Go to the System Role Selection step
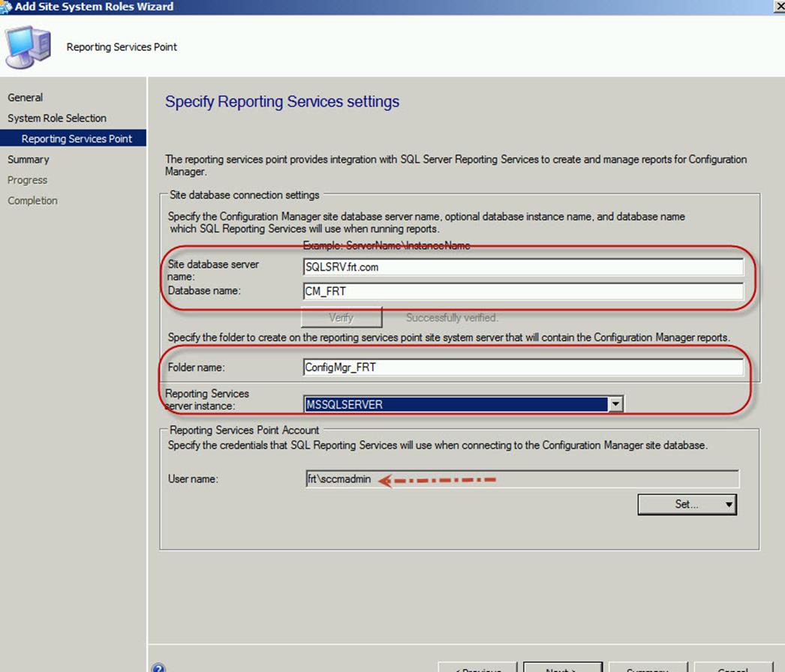The image size is (785, 672). [x=57, y=118]
